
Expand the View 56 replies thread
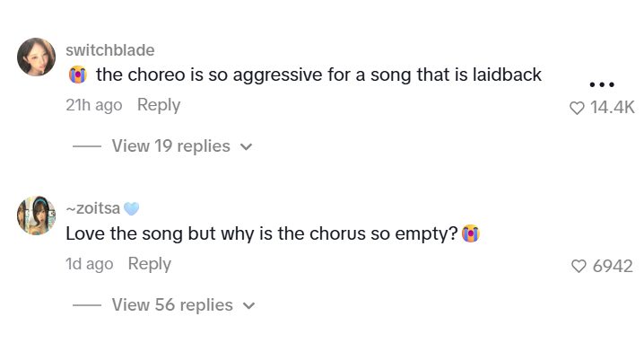[x=172, y=305]
